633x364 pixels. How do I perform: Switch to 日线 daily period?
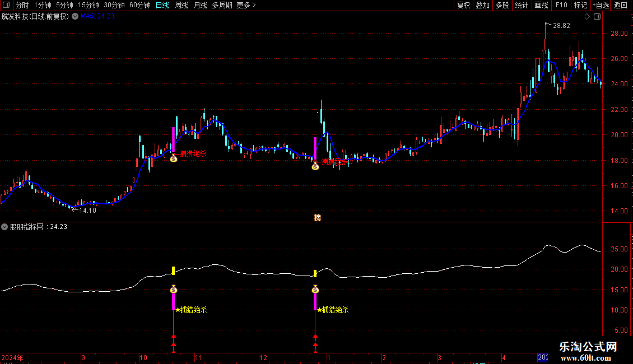pyautogui.click(x=162, y=5)
